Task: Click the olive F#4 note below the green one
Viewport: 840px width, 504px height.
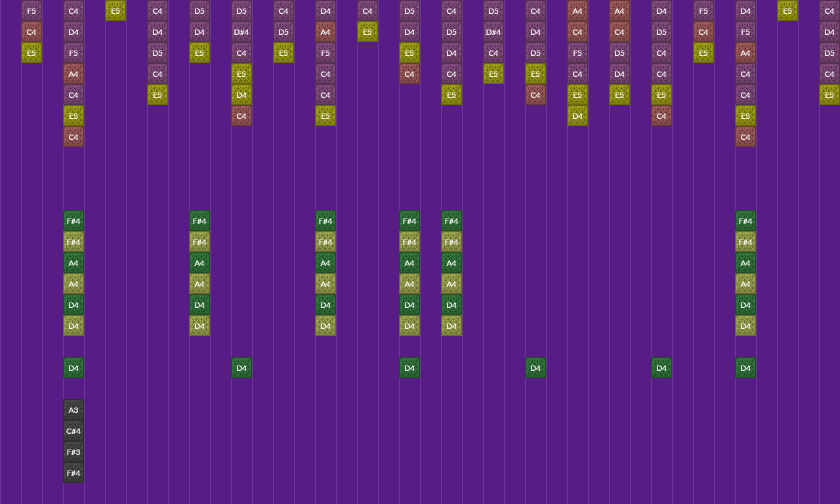Action: [x=73, y=241]
